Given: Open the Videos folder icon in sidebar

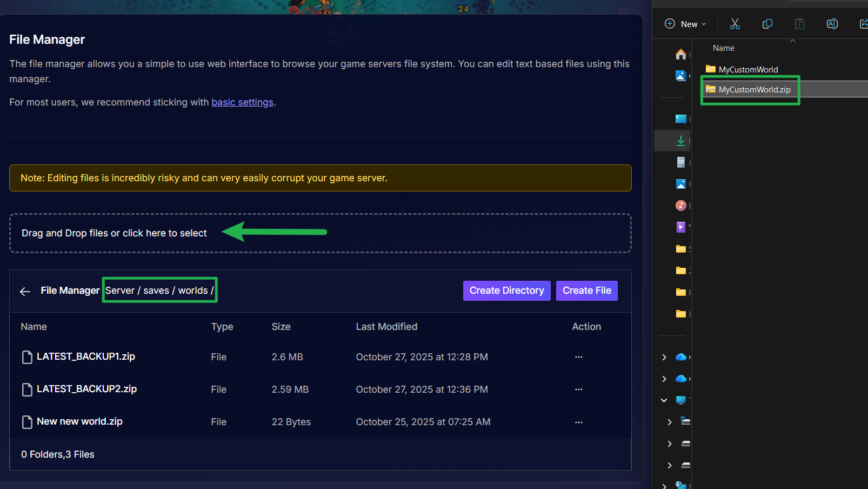Looking at the screenshot, I should coord(681,227).
